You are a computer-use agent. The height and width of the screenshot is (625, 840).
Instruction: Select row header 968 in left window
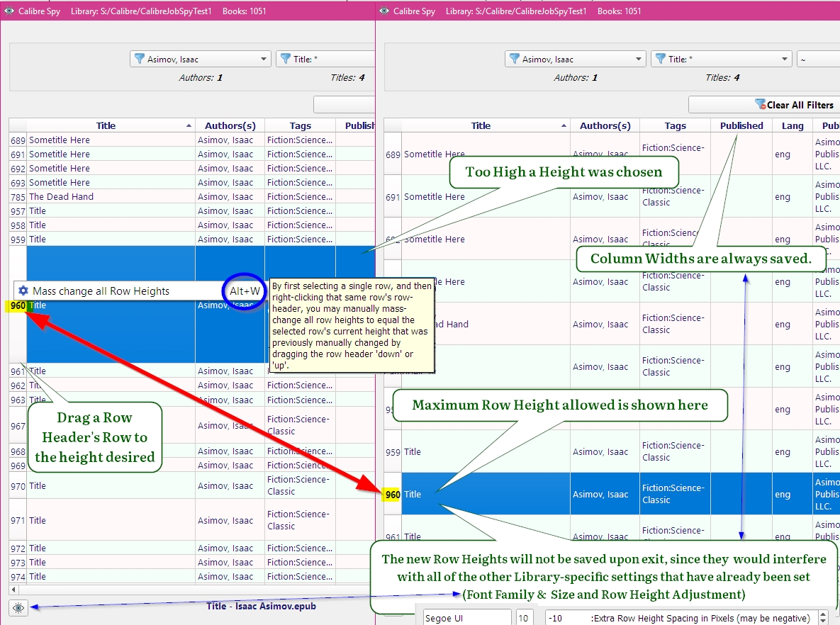point(18,451)
